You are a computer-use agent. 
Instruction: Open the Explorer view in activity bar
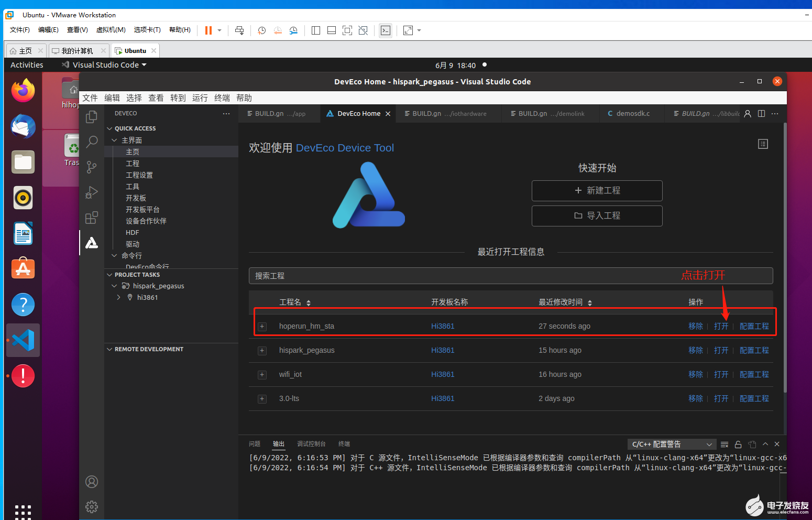point(92,116)
